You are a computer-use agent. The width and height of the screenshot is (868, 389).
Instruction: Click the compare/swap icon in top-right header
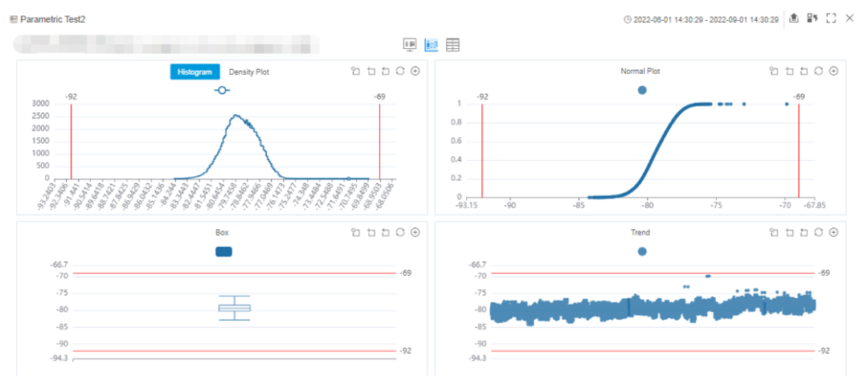tap(813, 18)
